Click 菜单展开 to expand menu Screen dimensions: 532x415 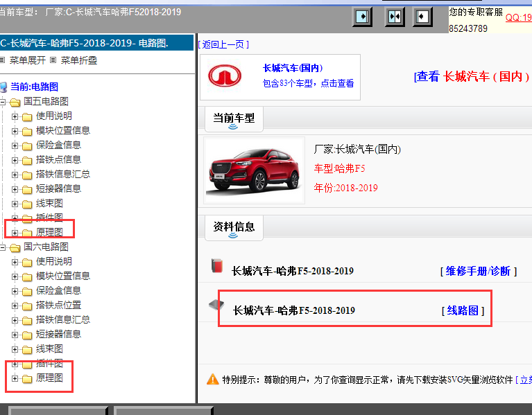pos(28,60)
